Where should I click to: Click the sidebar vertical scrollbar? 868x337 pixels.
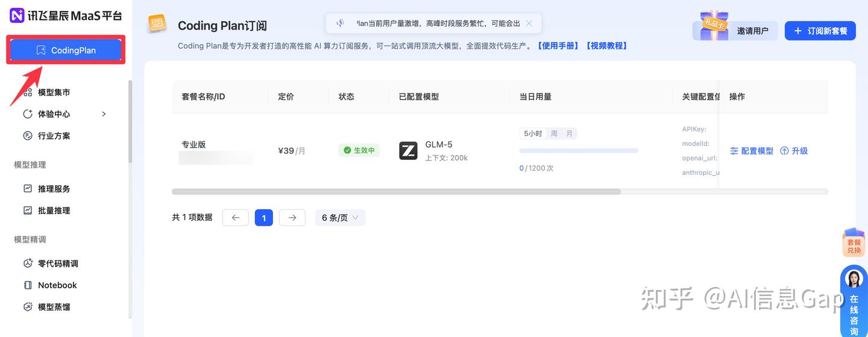click(x=130, y=121)
